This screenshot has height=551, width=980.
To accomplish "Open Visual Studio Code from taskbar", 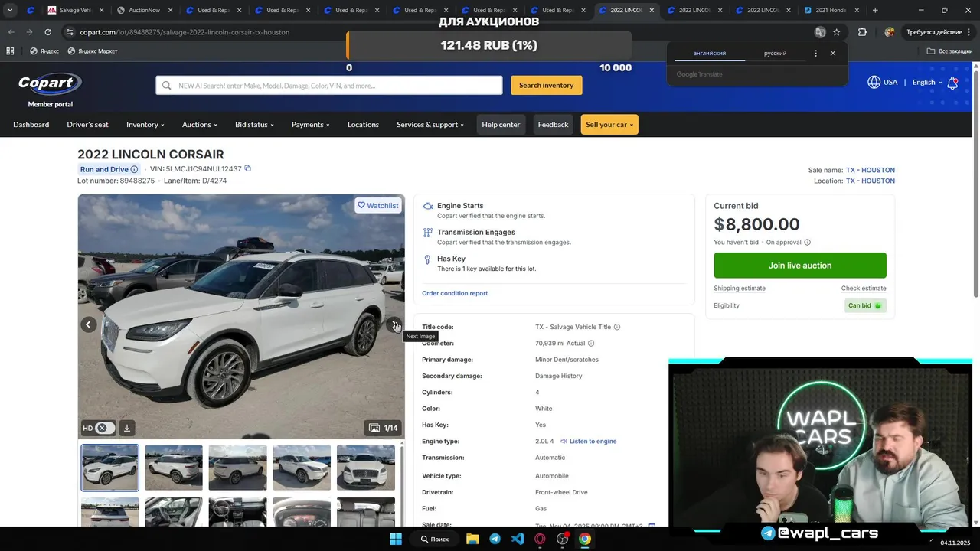I will click(518, 539).
